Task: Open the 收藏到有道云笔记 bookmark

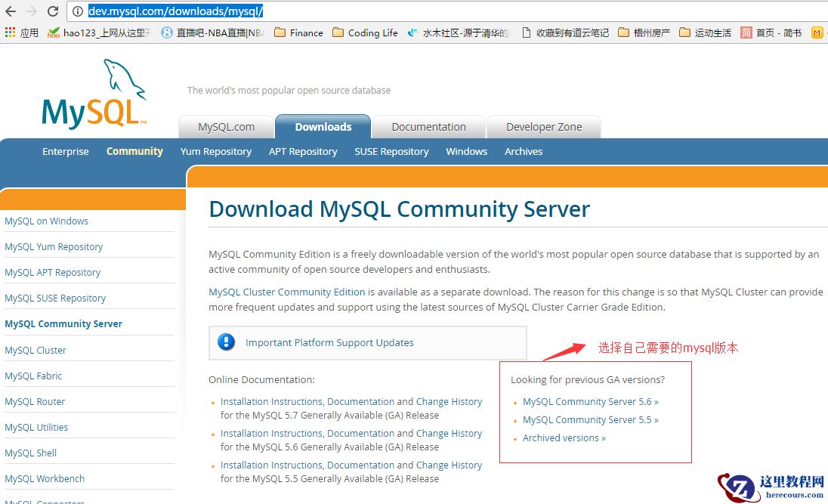Action: [565, 32]
